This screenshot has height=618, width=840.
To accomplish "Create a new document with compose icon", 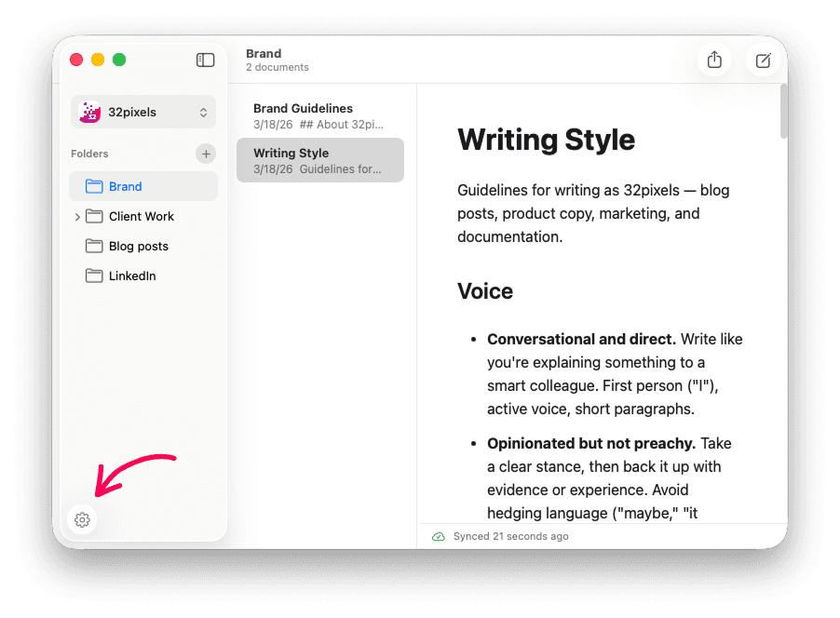I will pyautogui.click(x=763, y=60).
